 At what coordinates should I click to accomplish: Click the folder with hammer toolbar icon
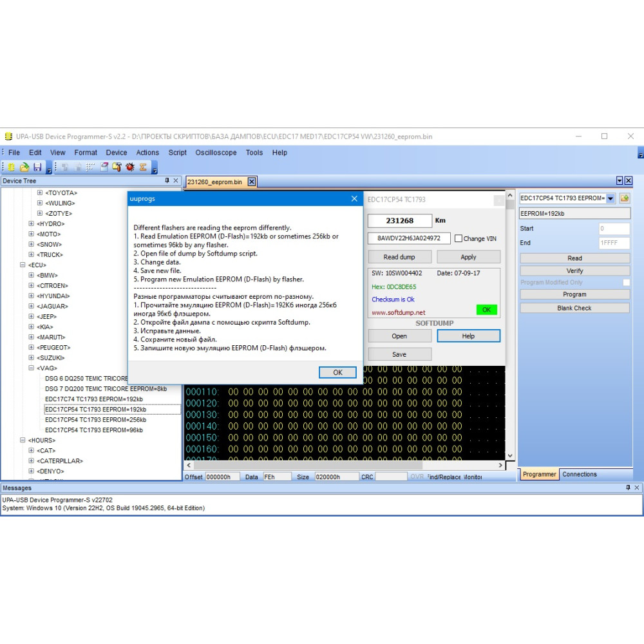(x=117, y=167)
